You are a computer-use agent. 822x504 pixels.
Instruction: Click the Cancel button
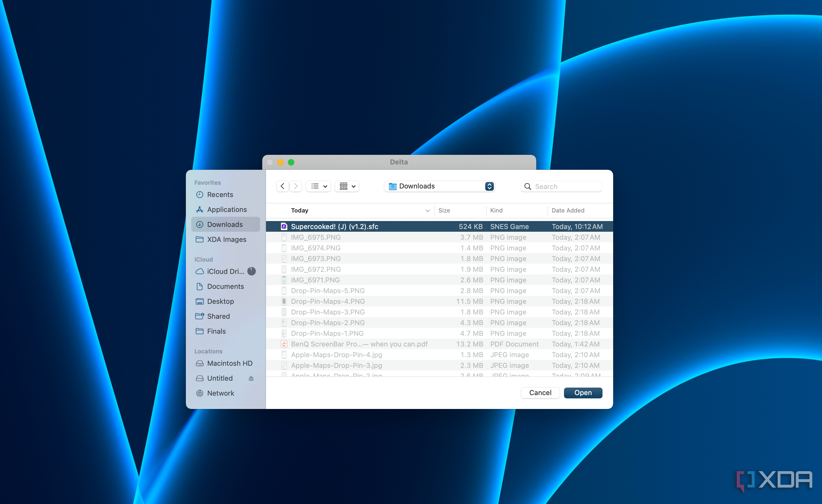pyautogui.click(x=540, y=393)
